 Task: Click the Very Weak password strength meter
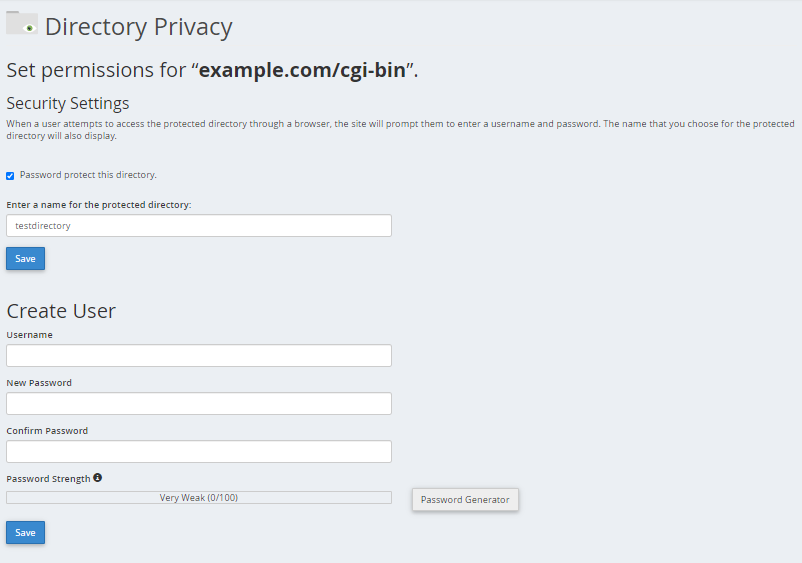click(x=199, y=498)
